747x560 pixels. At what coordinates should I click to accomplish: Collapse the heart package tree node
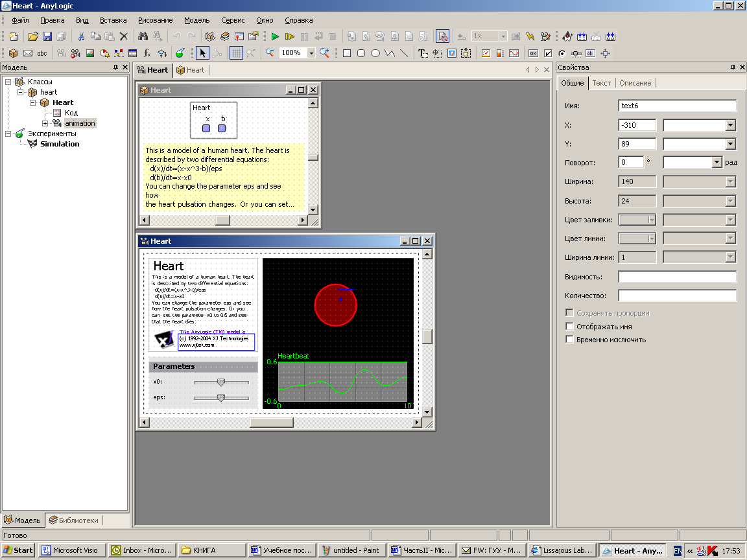21,92
